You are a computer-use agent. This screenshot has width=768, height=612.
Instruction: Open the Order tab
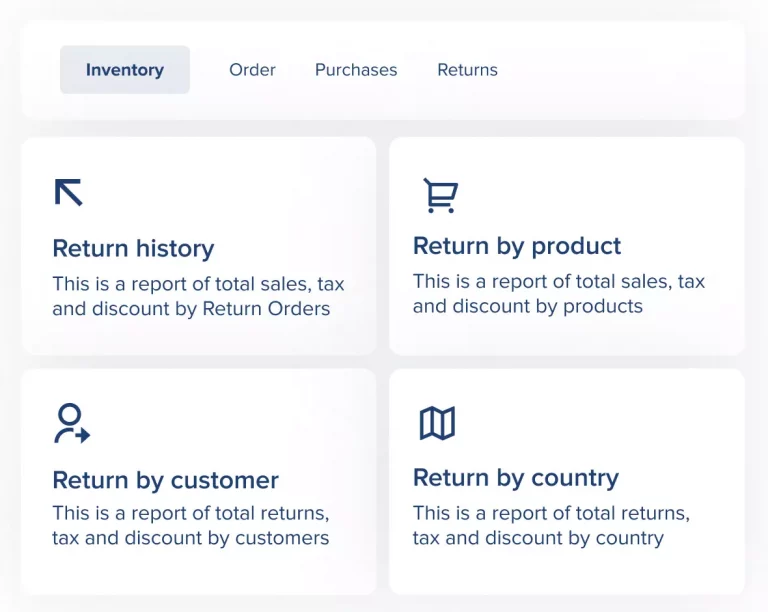252,70
